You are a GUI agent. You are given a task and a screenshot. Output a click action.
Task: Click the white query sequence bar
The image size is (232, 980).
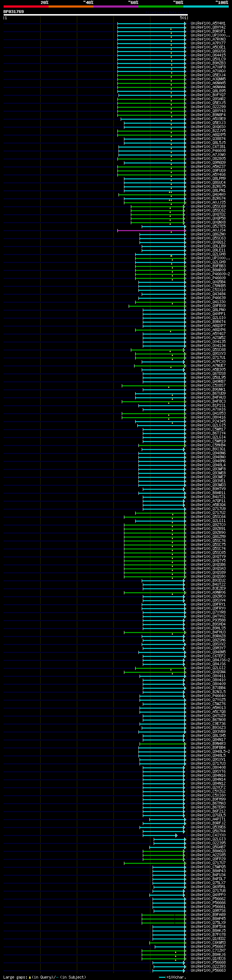click(x=96, y=15)
